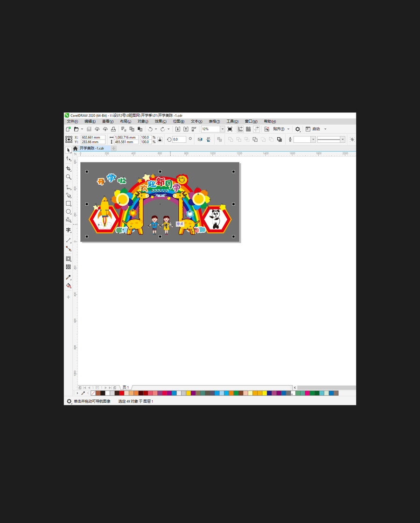Open the 效果 Effects menu
This screenshot has height=523, width=420.
(x=161, y=121)
